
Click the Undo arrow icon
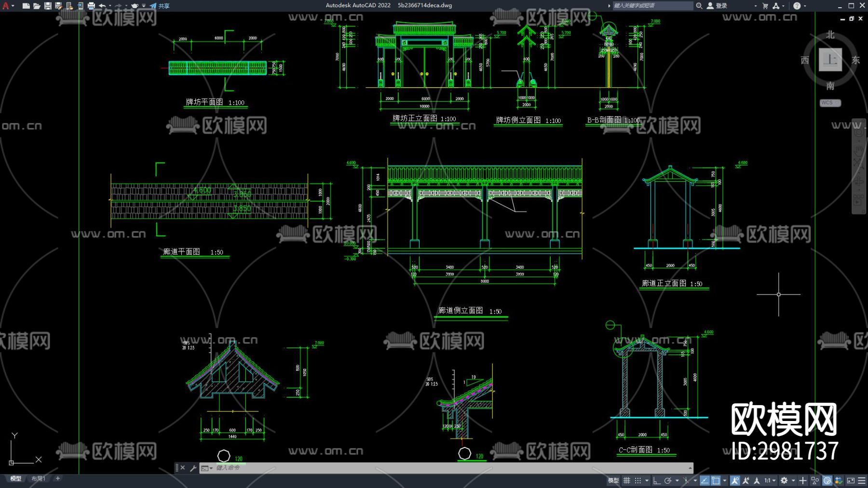coord(102,6)
